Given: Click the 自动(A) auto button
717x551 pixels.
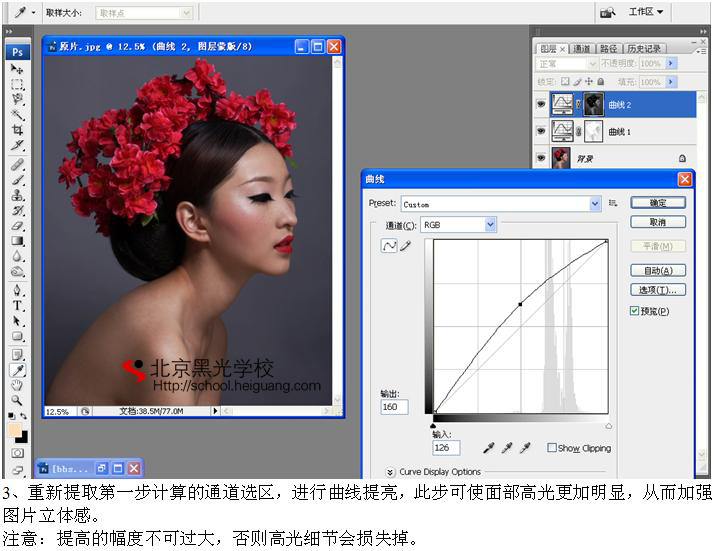Looking at the screenshot, I should coord(657,270).
